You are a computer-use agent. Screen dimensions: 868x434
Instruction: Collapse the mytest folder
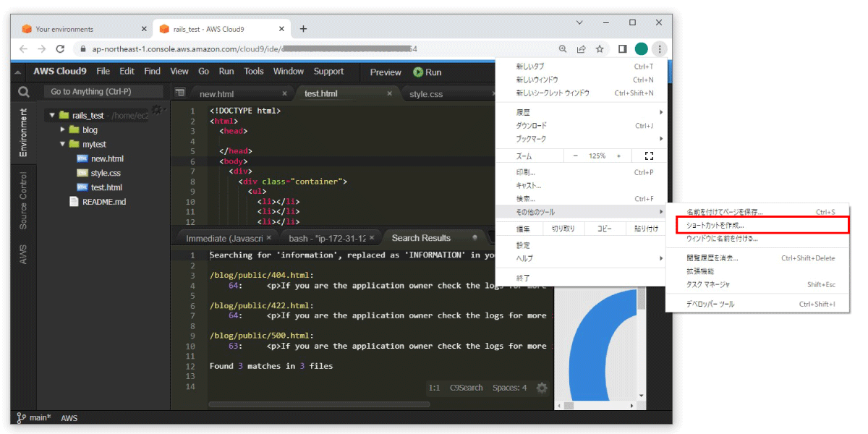coord(63,144)
